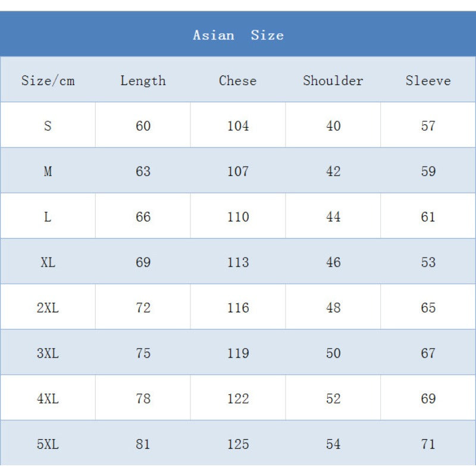Select the sleeve value 71 cell
Image resolution: width=476 pixels, height=476 pixels.
click(428, 444)
